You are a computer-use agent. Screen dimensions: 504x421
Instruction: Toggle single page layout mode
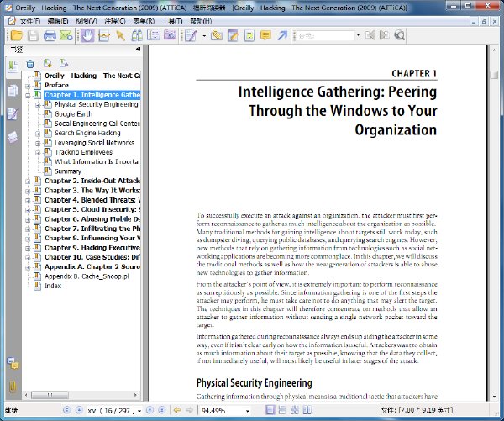270,410
